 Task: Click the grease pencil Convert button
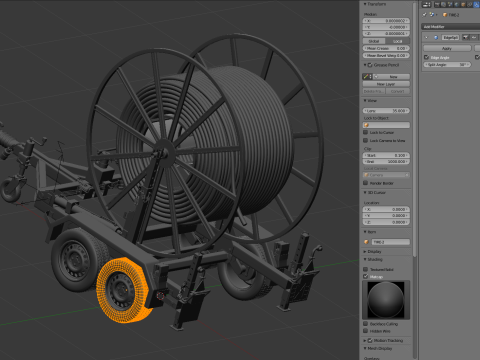click(x=398, y=91)
